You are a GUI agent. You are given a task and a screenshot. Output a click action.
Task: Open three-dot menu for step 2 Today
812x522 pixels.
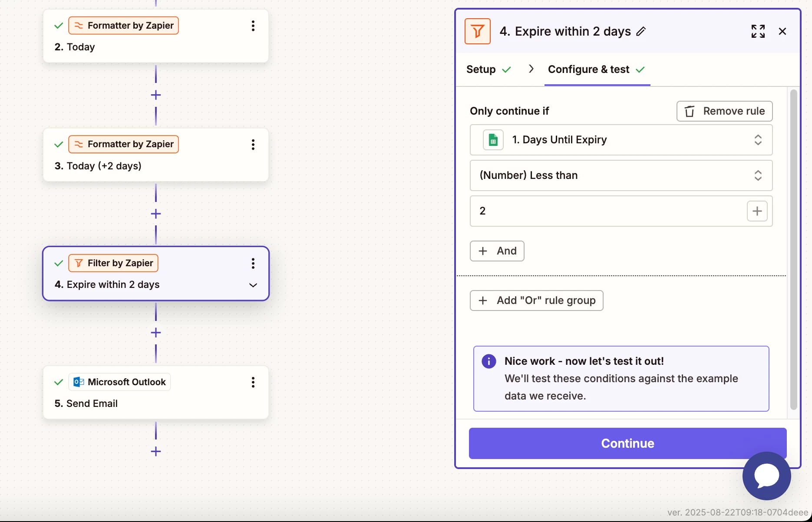pyautogui.click(x=253, y=26)
